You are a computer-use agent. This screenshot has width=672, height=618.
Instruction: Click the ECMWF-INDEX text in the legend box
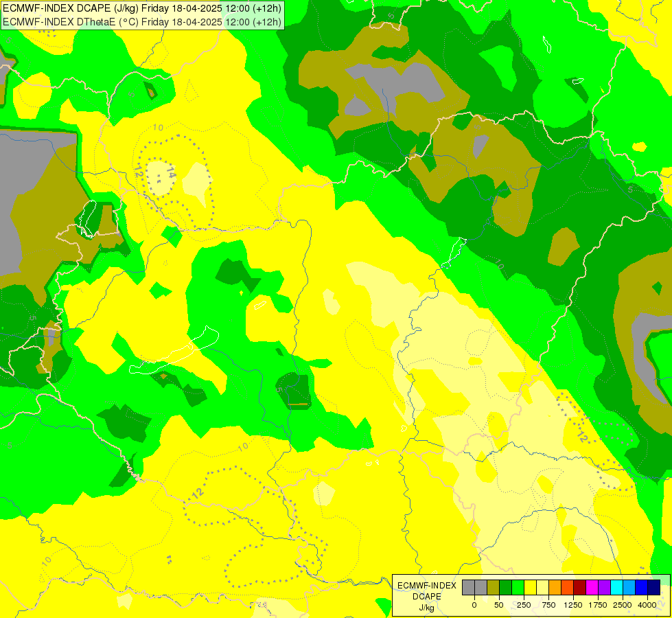(427, 586)
